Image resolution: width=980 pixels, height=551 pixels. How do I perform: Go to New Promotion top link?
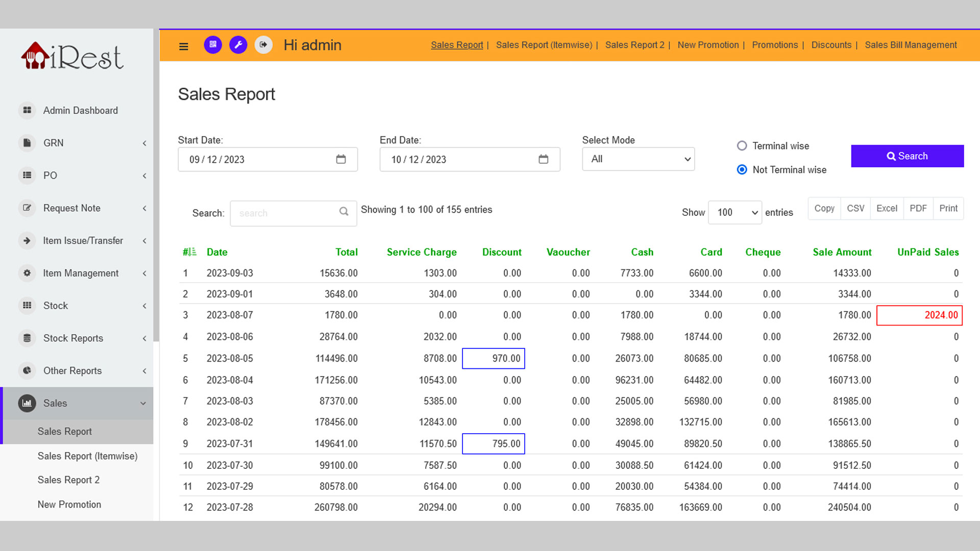pyautogui.click(x=708, y=45)
